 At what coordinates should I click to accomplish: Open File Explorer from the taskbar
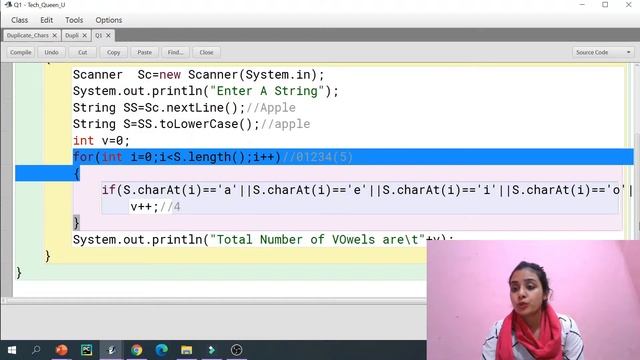pos(187,350)
